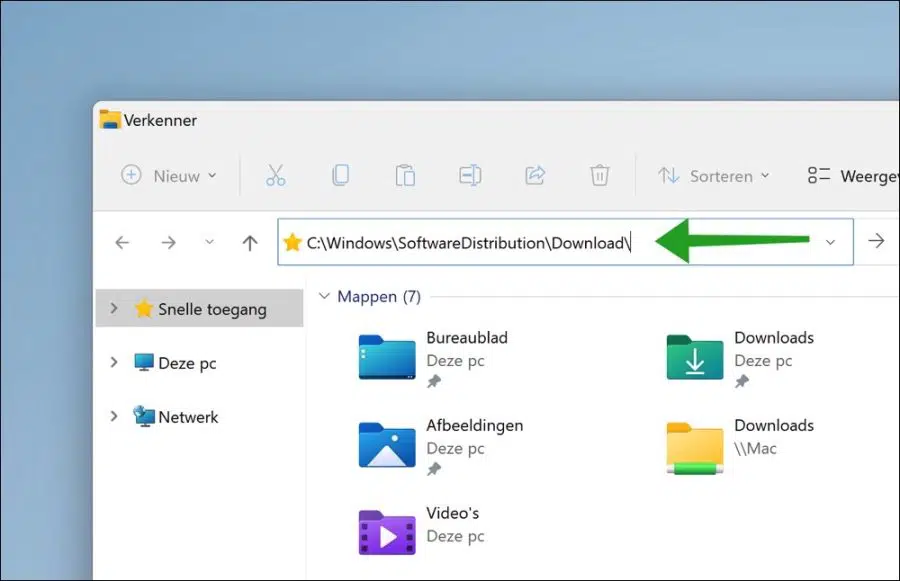Click the Verkenner window title text
The width and height of the screenshot is (900, 581).
(160, 120)
